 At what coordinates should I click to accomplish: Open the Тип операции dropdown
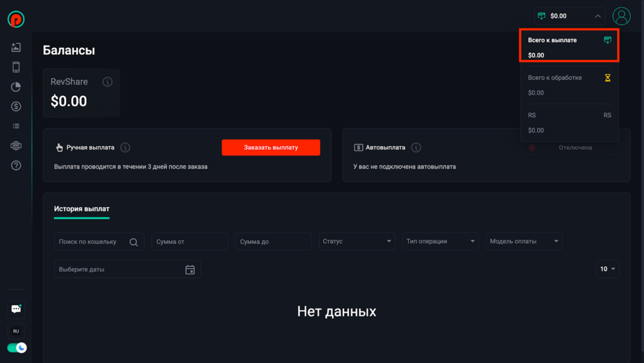click(x=440, y=242)
